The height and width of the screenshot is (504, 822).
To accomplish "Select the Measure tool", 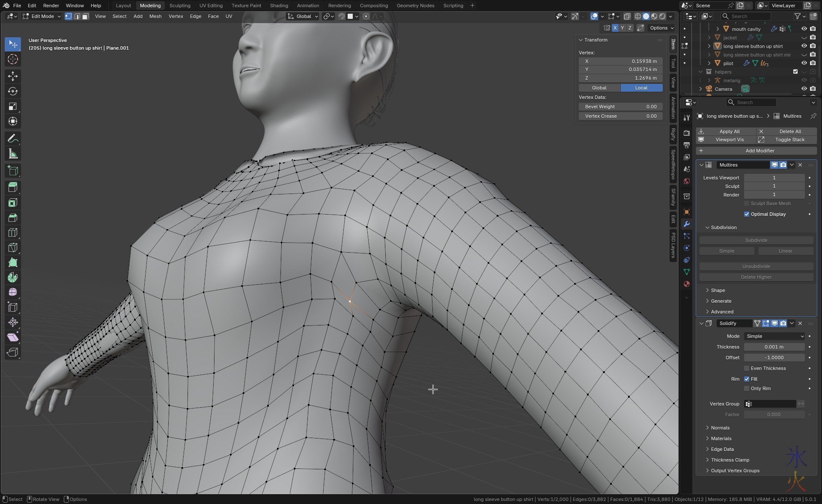I will pyautogui.click(x=13, y=154).
